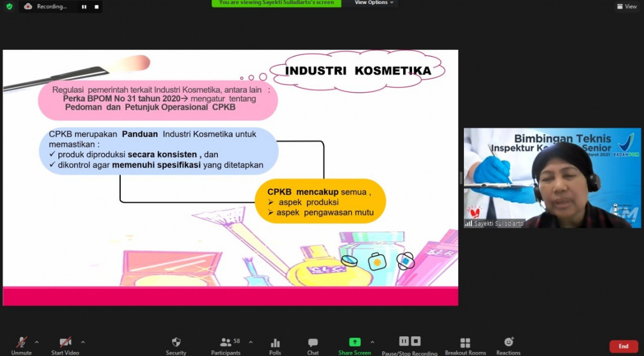Stop the recording from the top recording indicator

point(97,7)
